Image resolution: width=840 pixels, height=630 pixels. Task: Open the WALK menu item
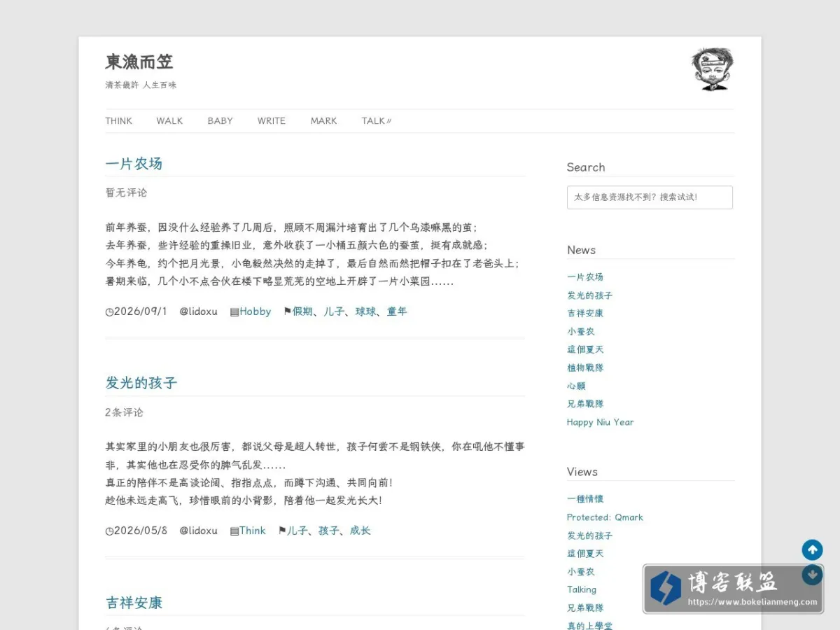click(x=169, y=121)
